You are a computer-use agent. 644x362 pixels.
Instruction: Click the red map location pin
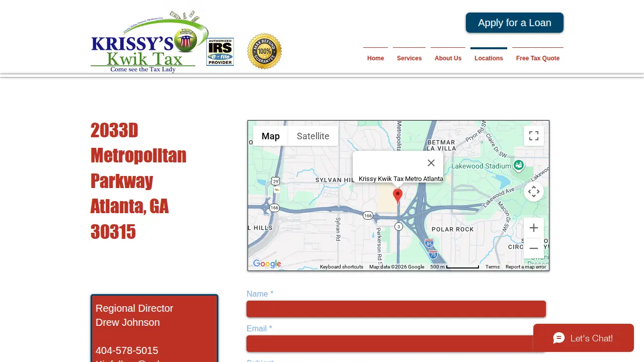click(x=397, y=196)
